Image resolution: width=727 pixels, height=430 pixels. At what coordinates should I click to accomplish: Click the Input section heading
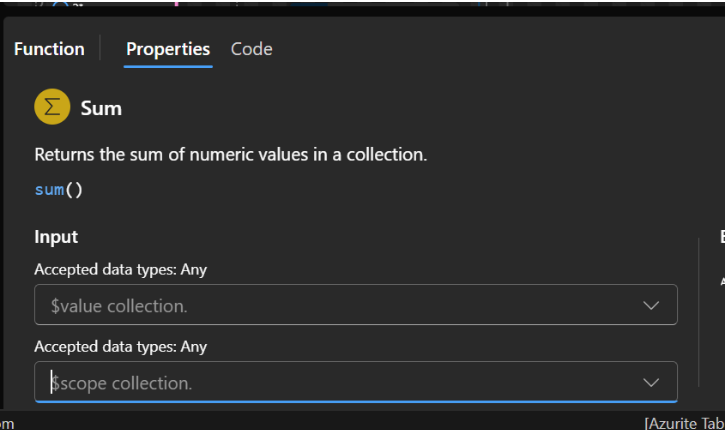[x=56, y=237]
